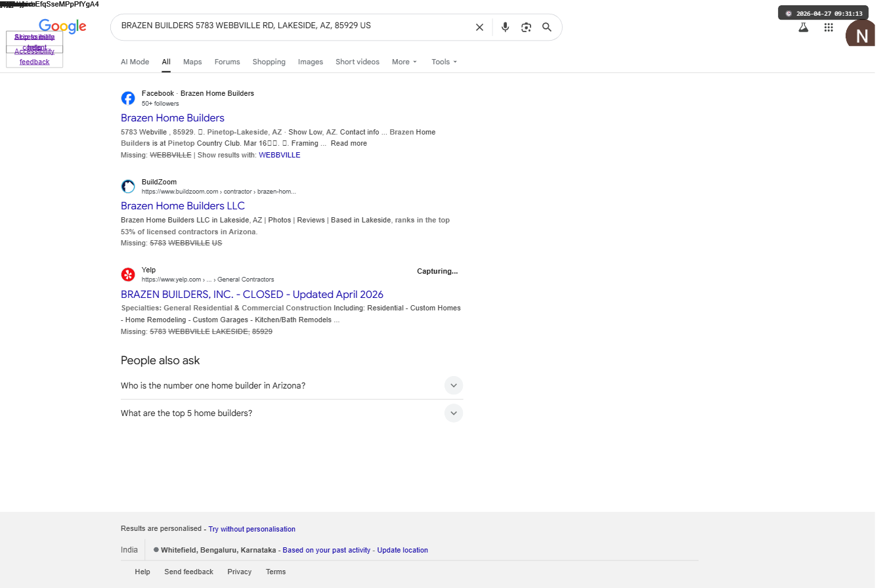The height and width of the screenshot is (588, 885).
Task: Click the WEBBVILLE 'Show results with' link
Action: 280,155
